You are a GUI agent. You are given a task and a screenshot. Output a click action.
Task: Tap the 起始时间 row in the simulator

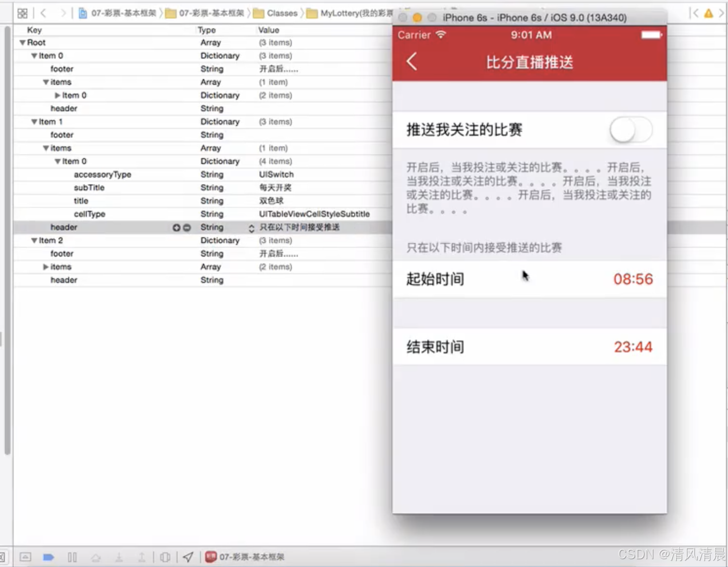[529, 279]
